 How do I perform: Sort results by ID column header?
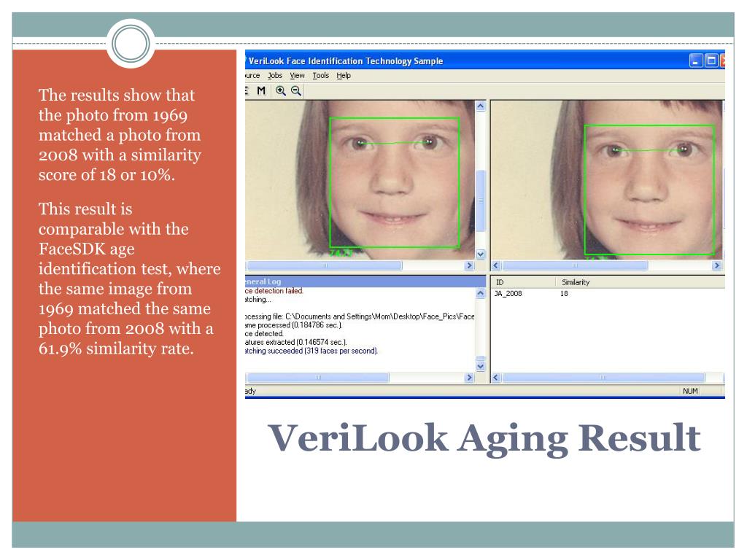(x=523, y=282)
